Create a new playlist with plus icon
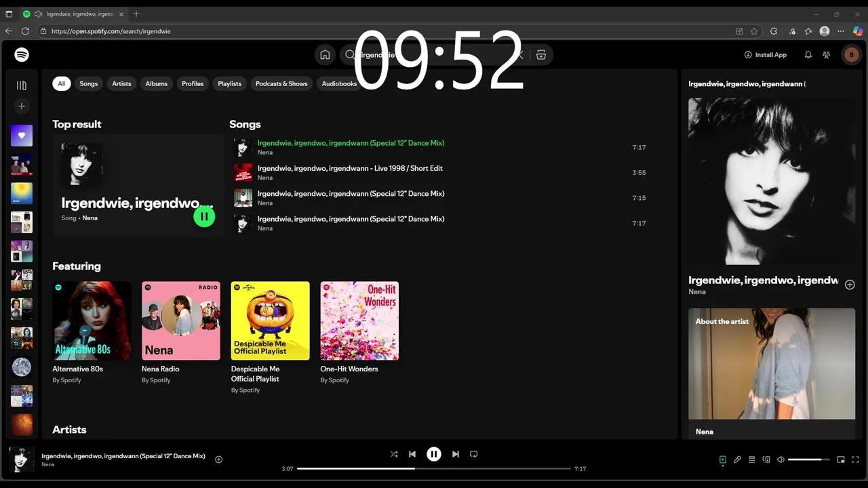 pos(22,106)
